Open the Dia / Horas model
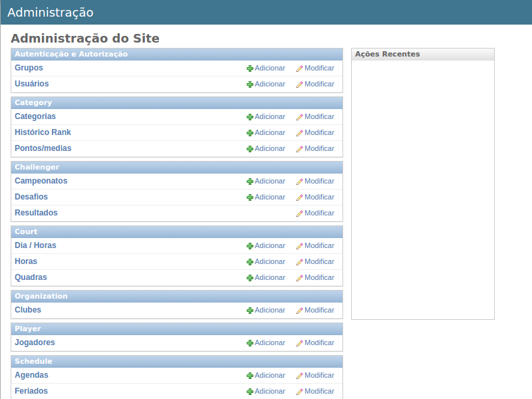The height and width of the screenshot is (399, 532). click(35, 245)
